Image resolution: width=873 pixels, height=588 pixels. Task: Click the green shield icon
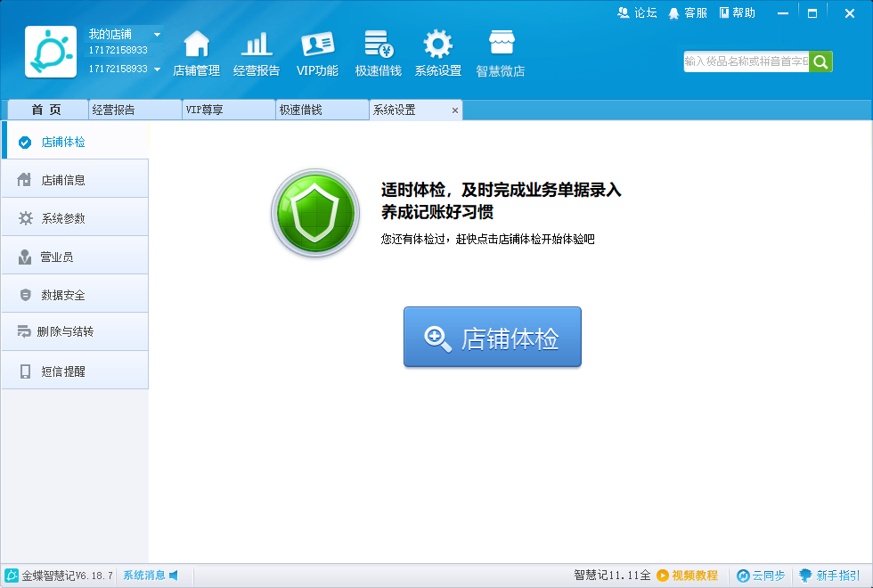315,213
